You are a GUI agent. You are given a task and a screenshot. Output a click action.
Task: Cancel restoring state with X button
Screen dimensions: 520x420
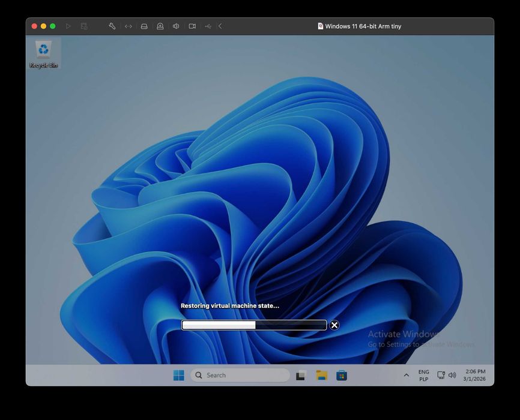tap(334, 325)
